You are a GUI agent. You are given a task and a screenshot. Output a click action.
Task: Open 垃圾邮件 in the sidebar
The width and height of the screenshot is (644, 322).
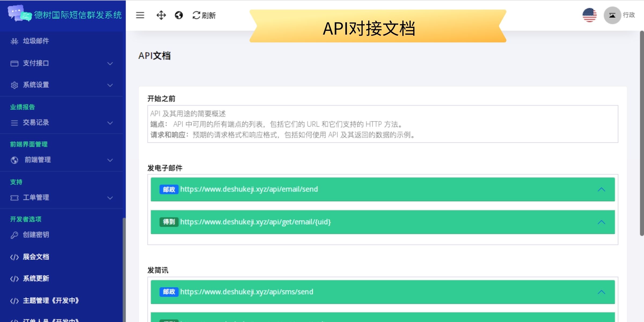36,41
